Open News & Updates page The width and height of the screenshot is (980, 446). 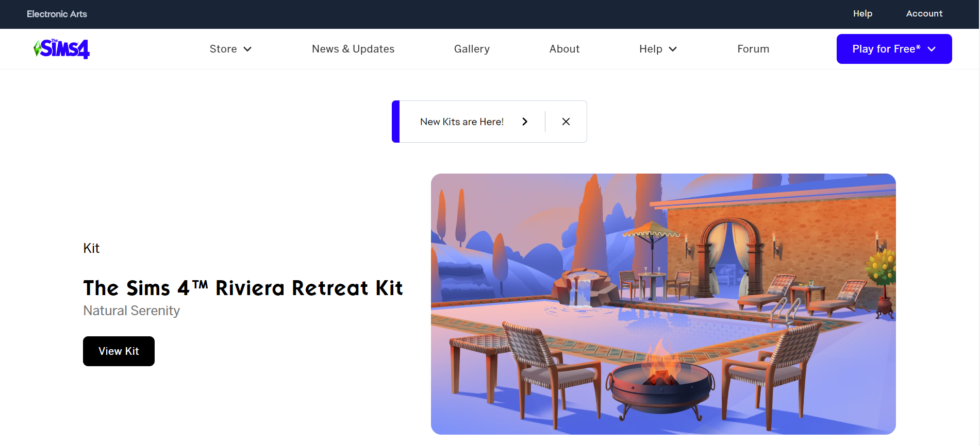point(353,49)
